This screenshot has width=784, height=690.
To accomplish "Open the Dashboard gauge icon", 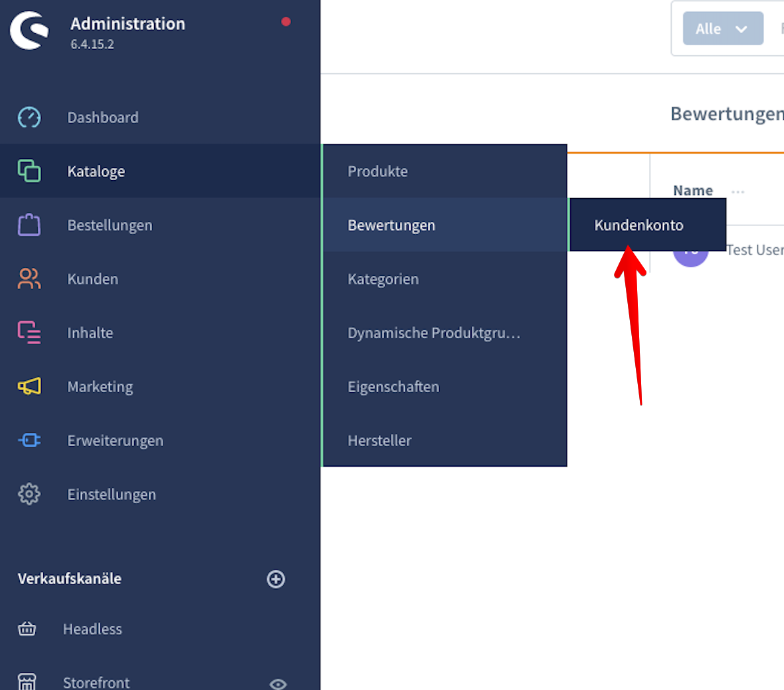I will pos(29,118).
